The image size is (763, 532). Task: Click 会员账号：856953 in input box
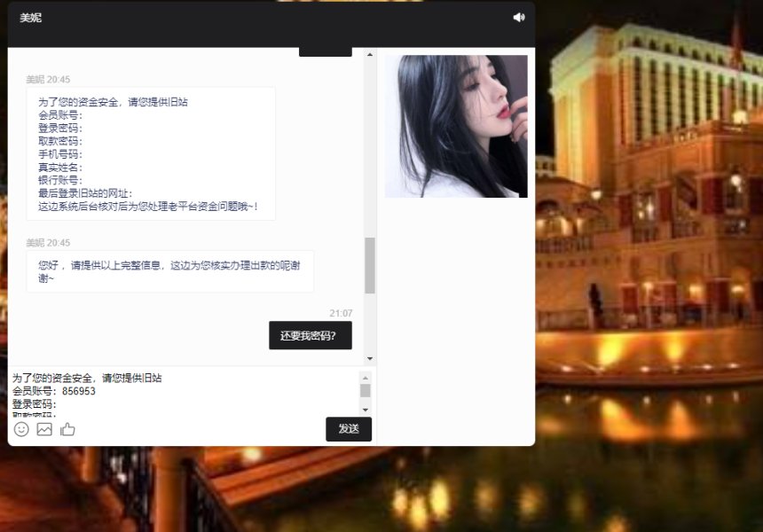(x=54, y=391)
